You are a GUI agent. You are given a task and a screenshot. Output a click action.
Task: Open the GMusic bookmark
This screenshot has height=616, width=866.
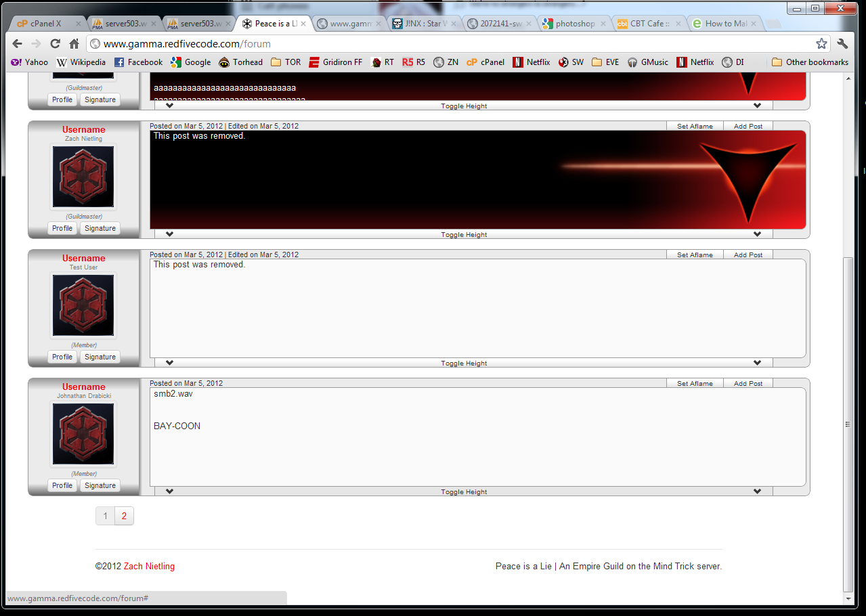pyautogui.click(x=648, y=62)
